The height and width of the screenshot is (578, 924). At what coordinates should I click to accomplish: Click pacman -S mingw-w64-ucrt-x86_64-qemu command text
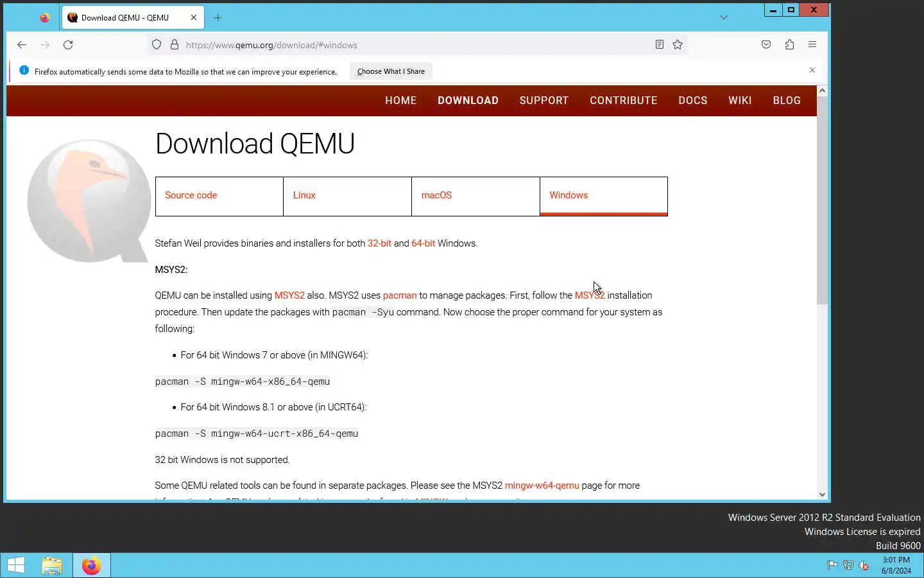[x=257, y=433]
